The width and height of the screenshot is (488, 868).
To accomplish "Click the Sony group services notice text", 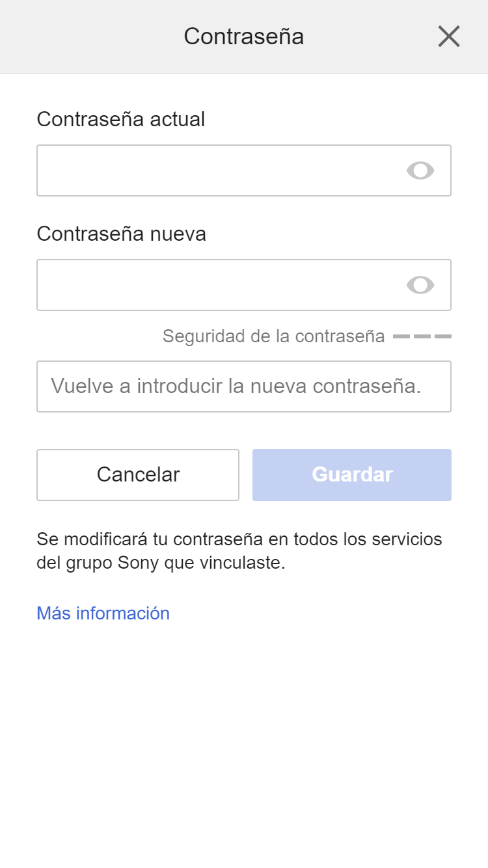I will coord(239,551).
